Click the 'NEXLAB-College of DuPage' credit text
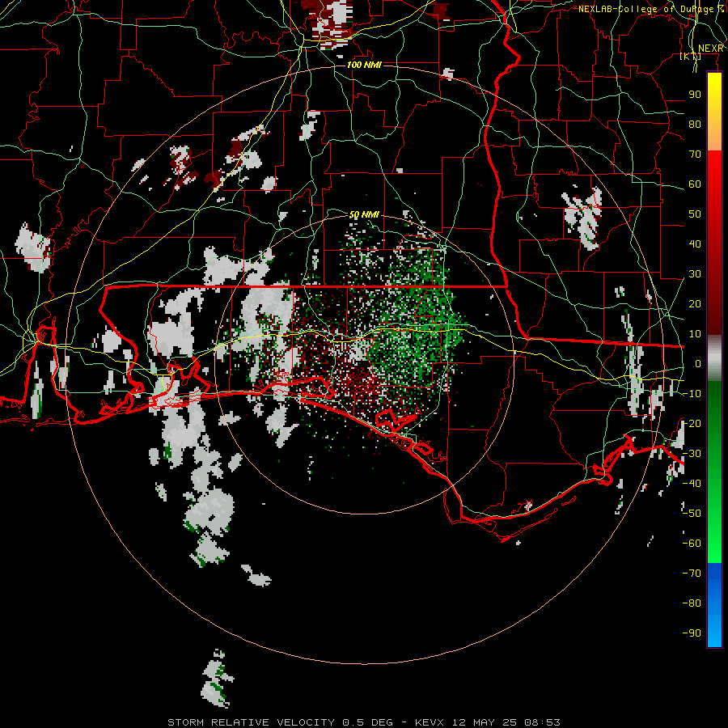 point(647,9)
